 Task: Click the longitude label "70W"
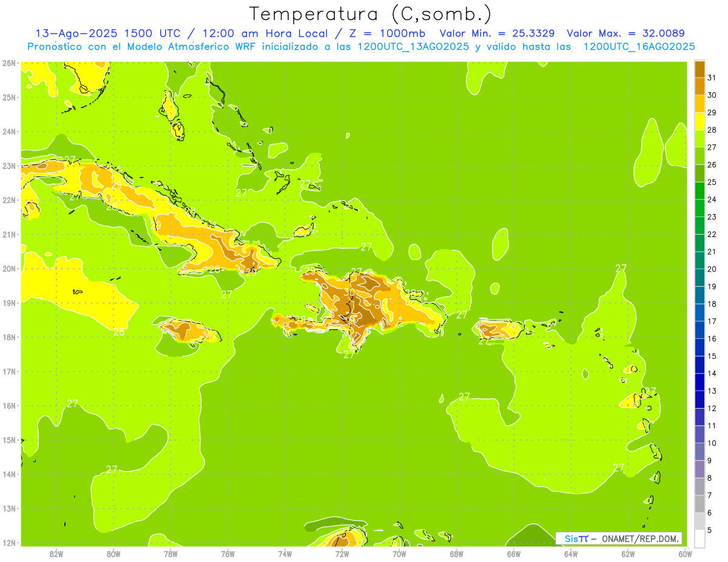click(399, 554)
